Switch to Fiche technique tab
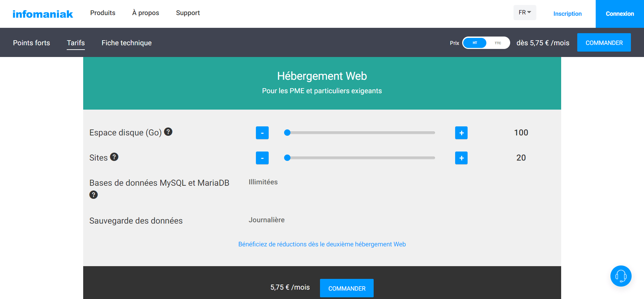Screen dimensions: 644x299 coord(126,43)
